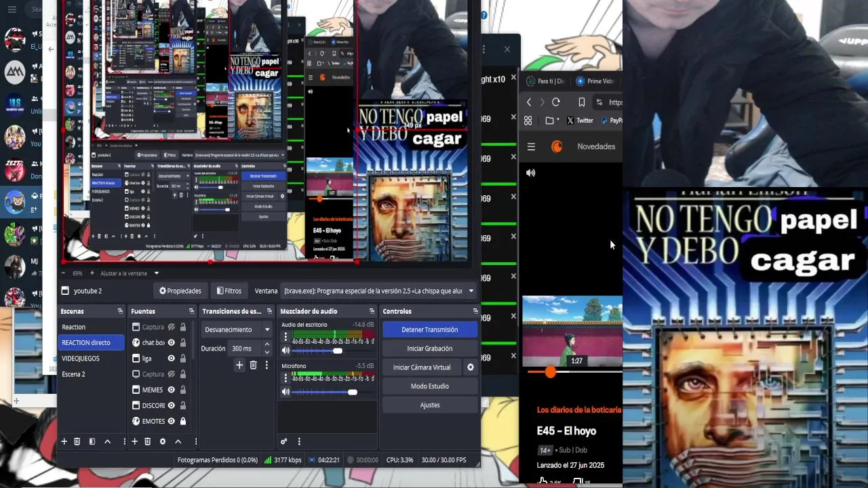
Task: Add a new scene with the plus icon
Action: [x=64, y=441]
